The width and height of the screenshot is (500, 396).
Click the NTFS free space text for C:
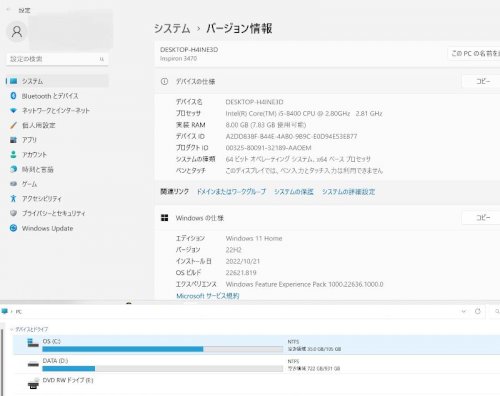pyautogui.click(x=314, y=349)
